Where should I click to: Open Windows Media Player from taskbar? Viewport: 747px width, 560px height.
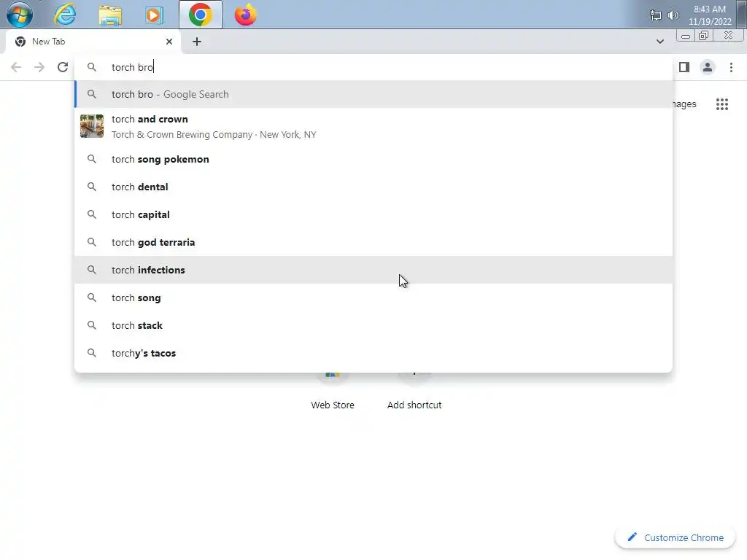155,15
